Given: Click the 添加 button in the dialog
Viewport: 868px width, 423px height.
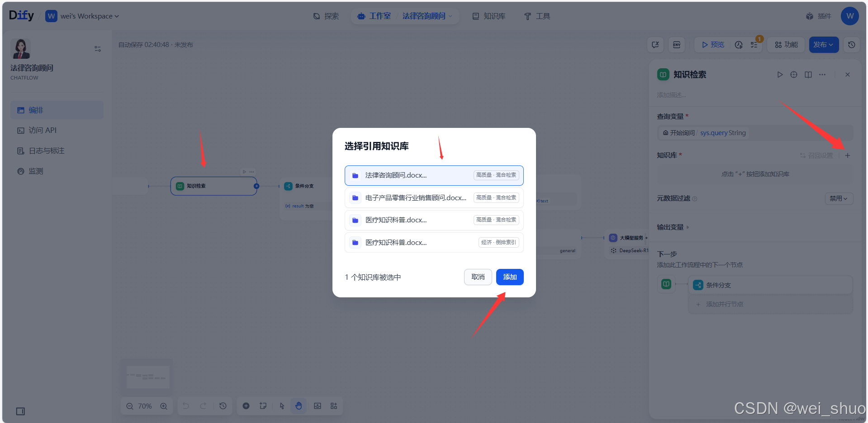Looking at the screenshot, I should click(x=509, y=277).
